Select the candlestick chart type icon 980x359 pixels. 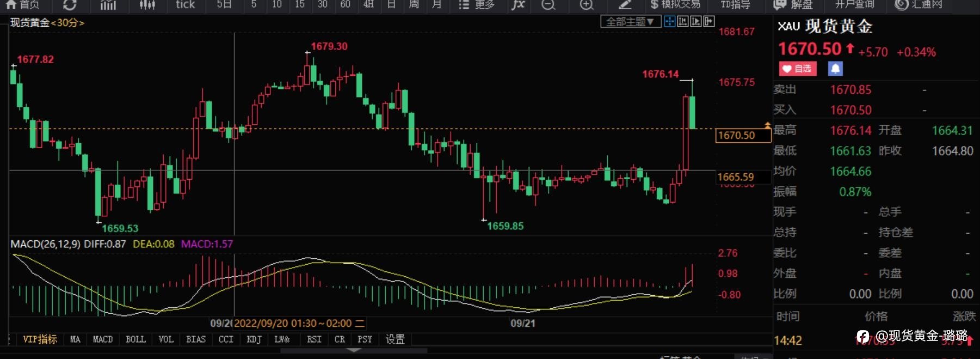[147, 4]
